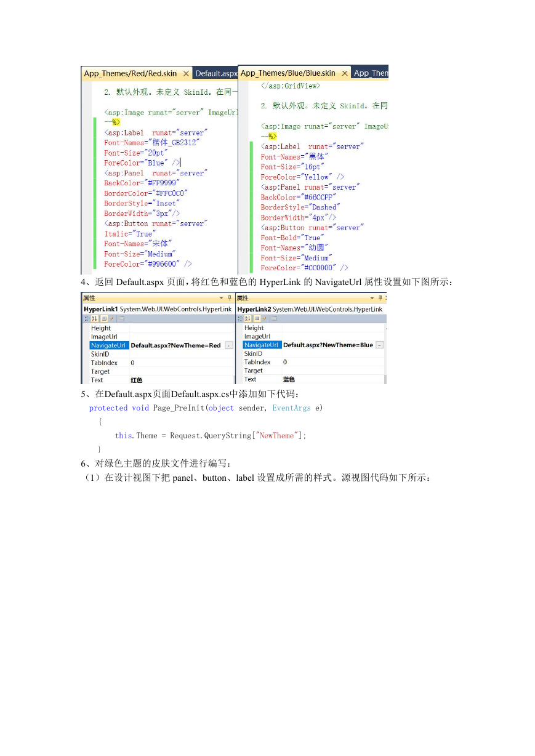This screenshot has width=535, height=756.
Task: Pin the HyperLink2 properties panel
Action: [x=382, y=298]
